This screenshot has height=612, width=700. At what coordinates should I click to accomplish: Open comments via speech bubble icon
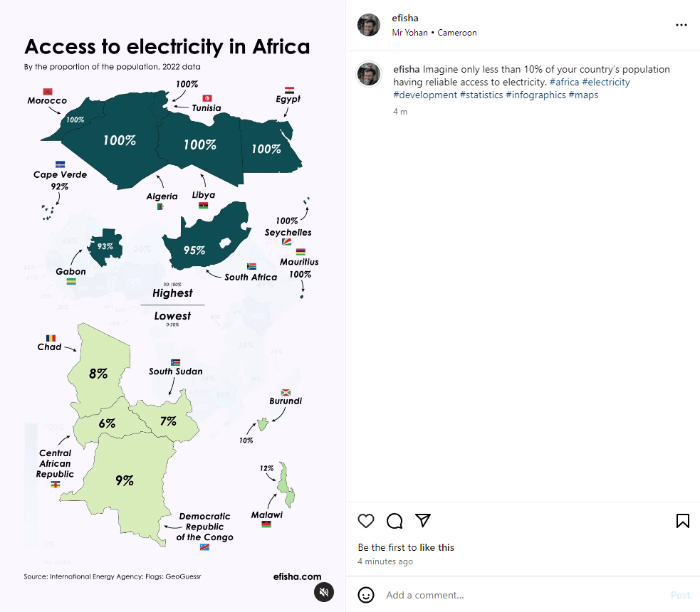[395, 521]
